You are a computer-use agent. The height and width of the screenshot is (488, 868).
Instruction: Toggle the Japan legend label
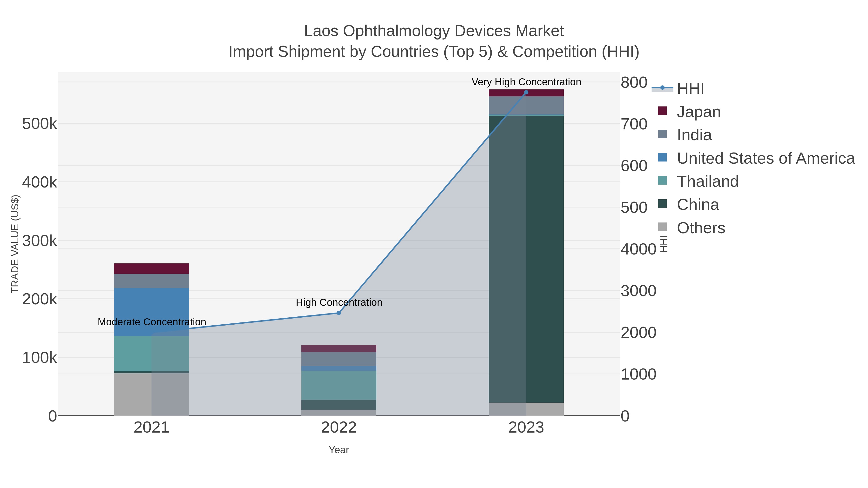(x=699, y=112)
